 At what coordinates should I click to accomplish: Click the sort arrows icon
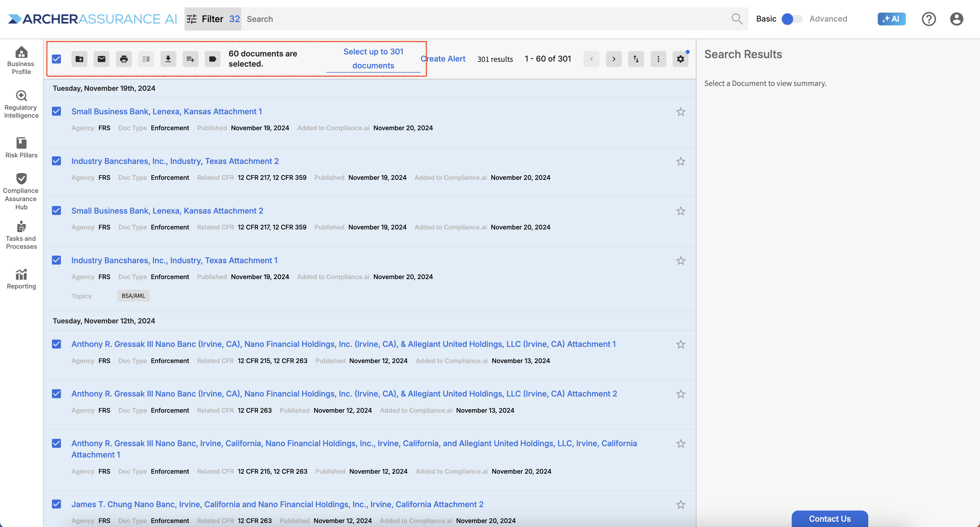click(x=636, y=59)
